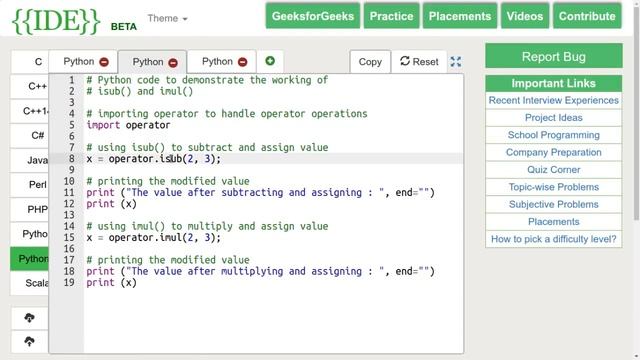Click the page vertical scrollbar
The width and height of the screenshot is (640, 360).
point(637,114)
